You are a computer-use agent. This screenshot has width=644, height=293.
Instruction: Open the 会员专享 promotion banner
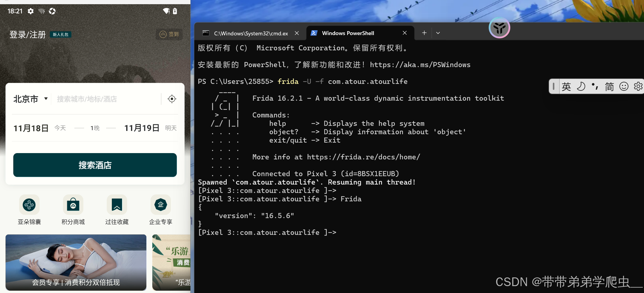click(x=76, y=262)
